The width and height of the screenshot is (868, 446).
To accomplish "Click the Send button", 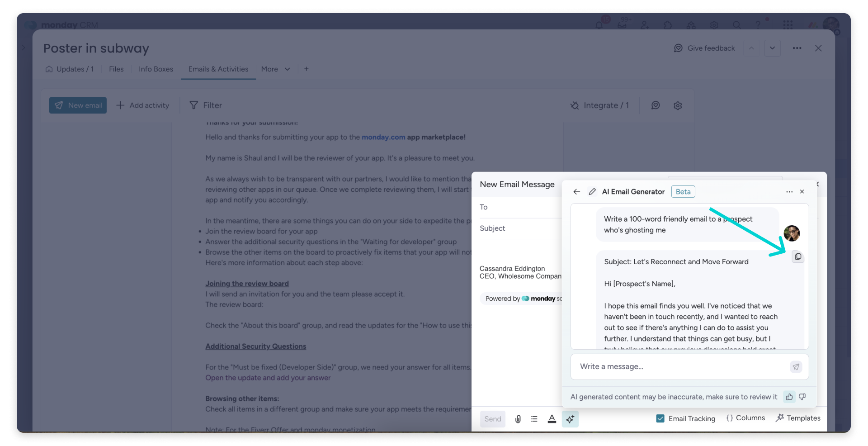I will click(493, 419).
